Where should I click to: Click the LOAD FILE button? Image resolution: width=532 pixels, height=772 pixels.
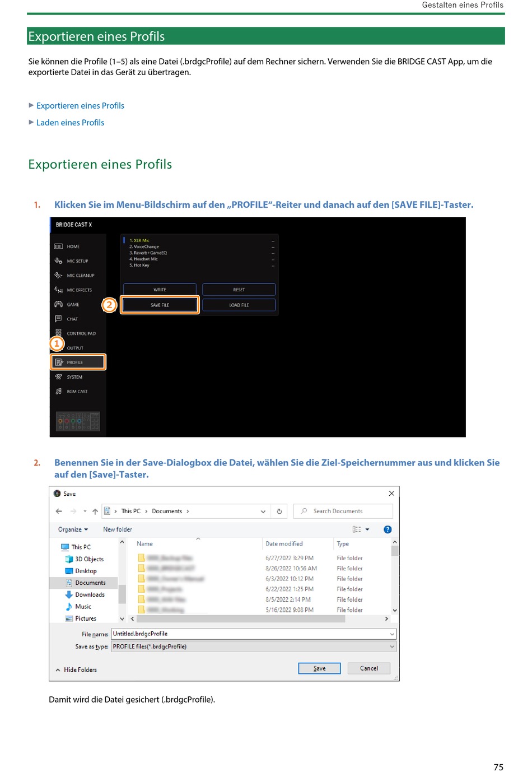point(239,305)
